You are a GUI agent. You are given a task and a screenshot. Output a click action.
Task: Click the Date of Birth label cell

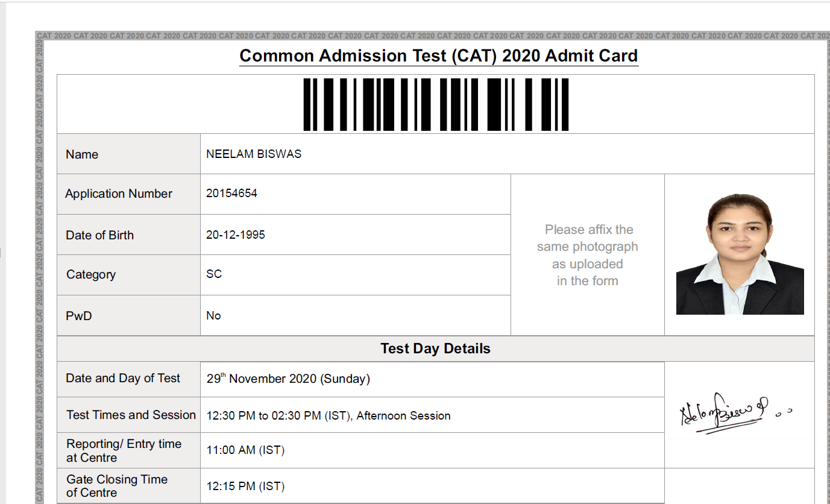129,235
